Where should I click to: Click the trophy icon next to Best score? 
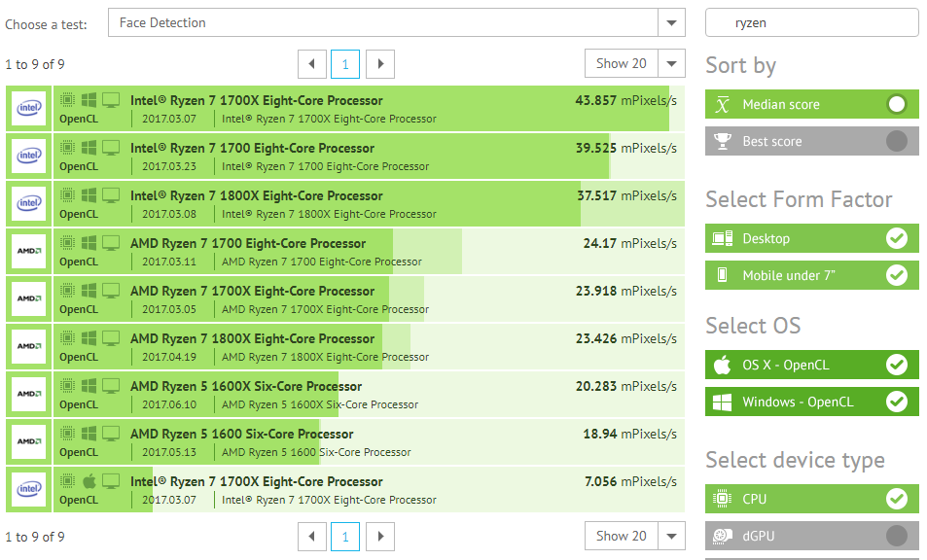click(x=723, y=141)
